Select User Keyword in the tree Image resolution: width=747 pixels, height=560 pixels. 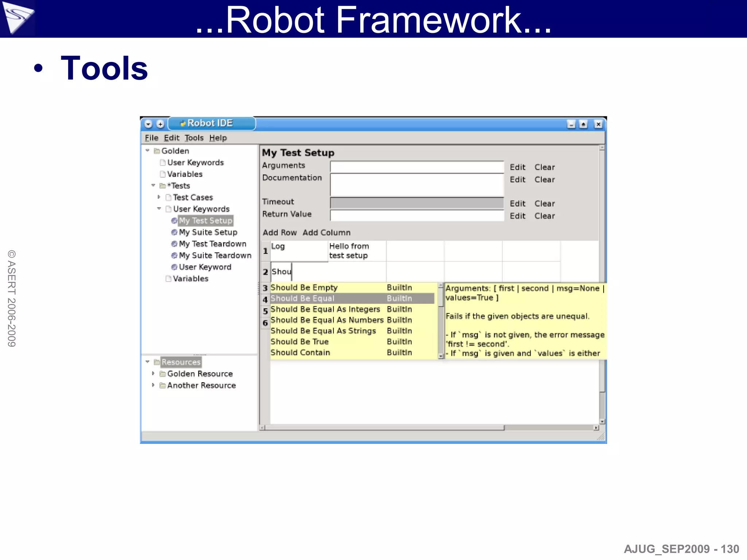tap(205, 267)
